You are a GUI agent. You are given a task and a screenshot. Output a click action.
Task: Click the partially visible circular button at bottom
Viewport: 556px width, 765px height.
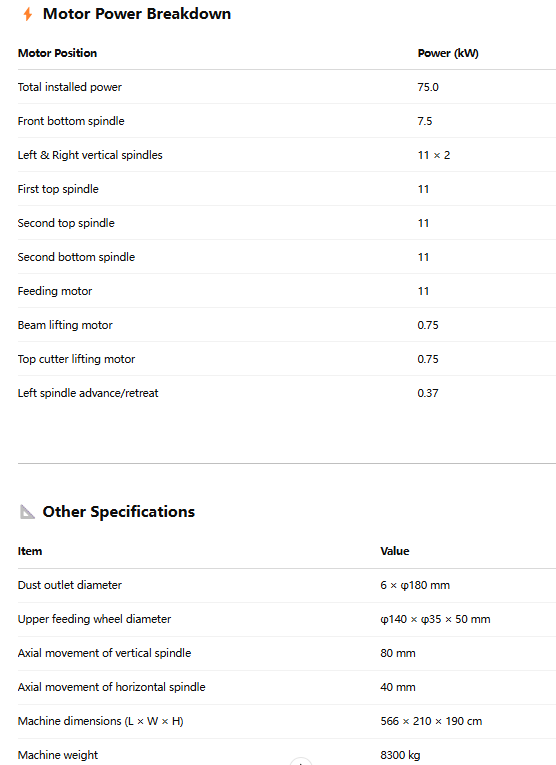pos(301,761)
